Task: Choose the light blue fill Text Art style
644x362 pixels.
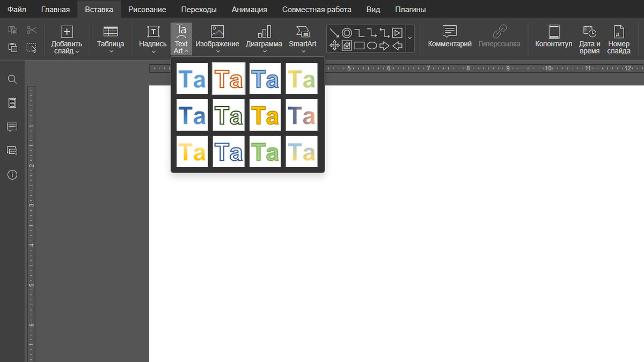Action: point(192,79)
